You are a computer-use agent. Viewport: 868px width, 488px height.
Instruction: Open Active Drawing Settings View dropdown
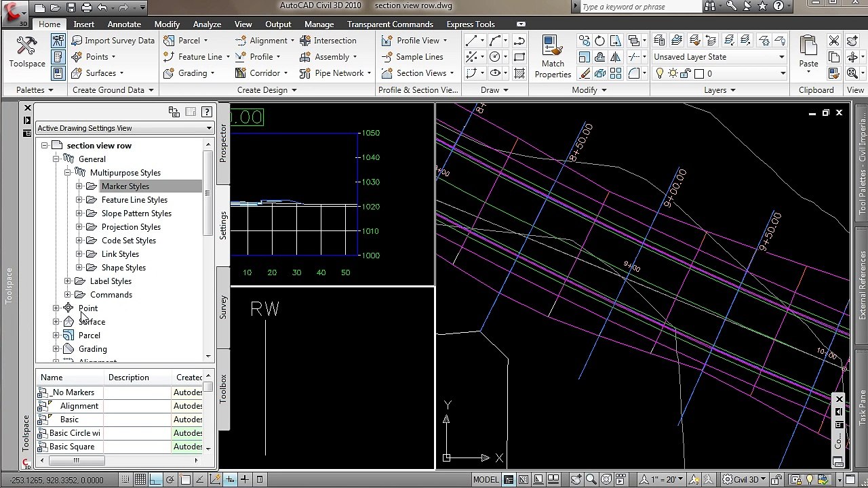tap(125, 128)
